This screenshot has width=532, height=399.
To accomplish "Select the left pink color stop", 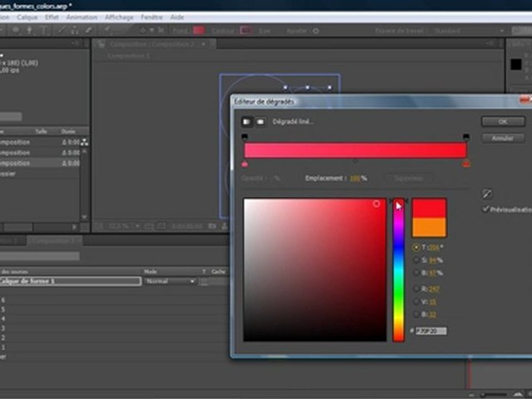I will coord(244,164).
